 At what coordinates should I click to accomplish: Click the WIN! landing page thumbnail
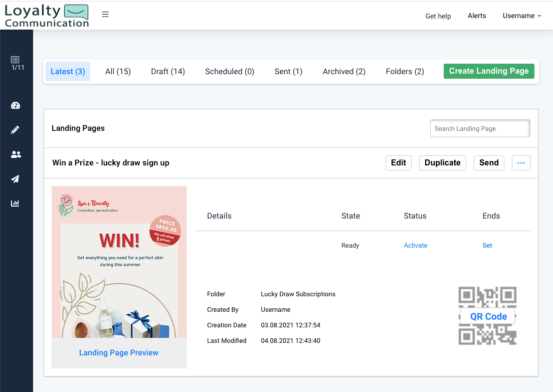[119, 262]
